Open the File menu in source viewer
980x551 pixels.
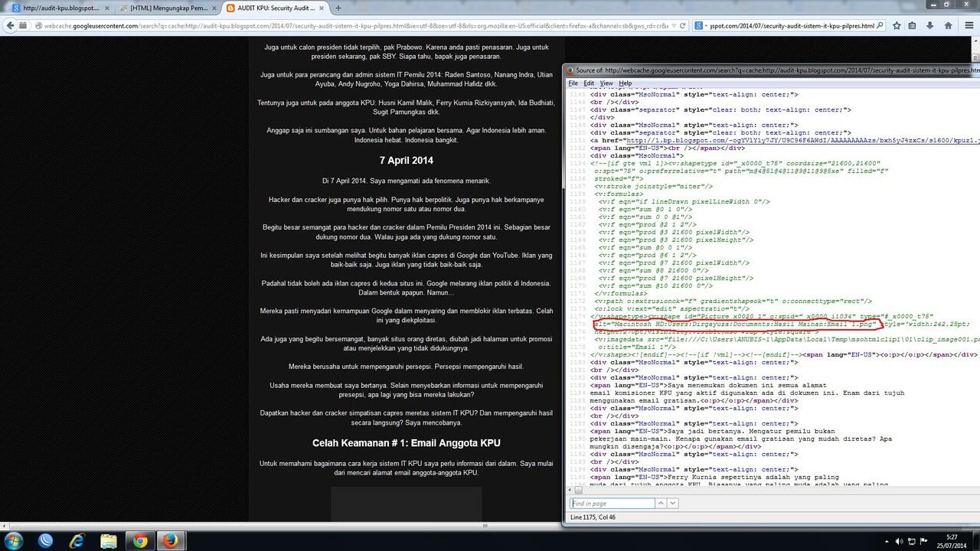click(573, 83)
